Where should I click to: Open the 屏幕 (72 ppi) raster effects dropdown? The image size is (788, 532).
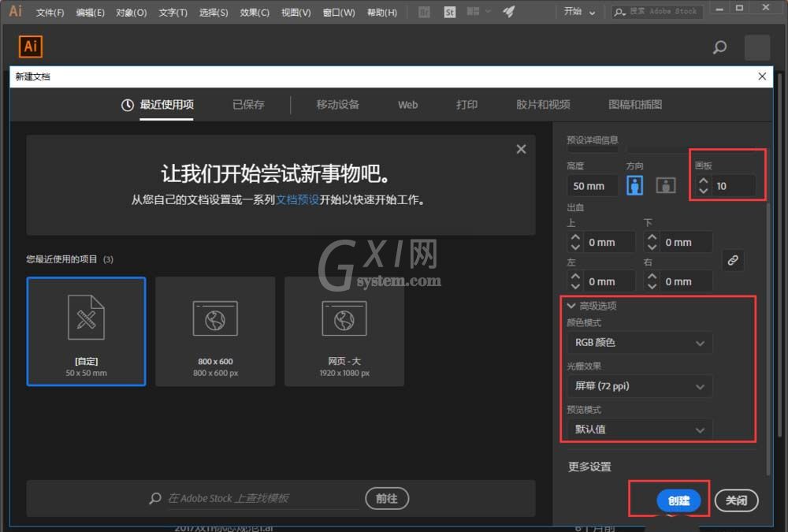coord(640,386)
